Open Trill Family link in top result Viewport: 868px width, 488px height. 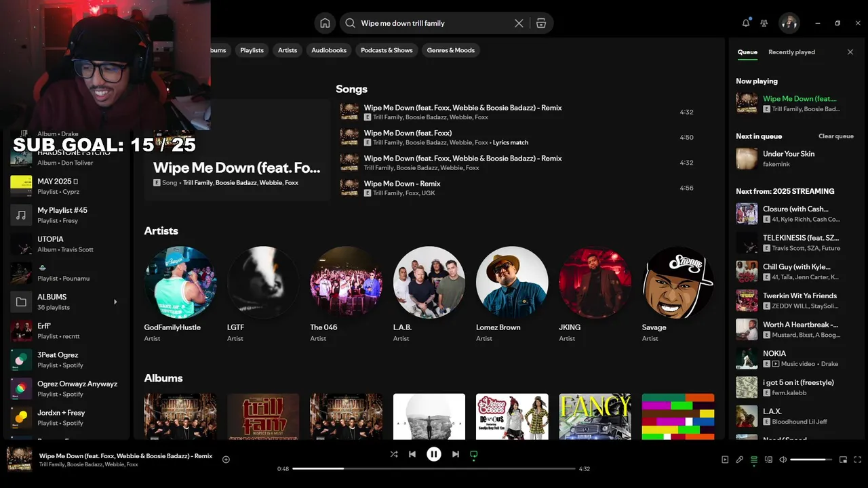pos(198,183)
